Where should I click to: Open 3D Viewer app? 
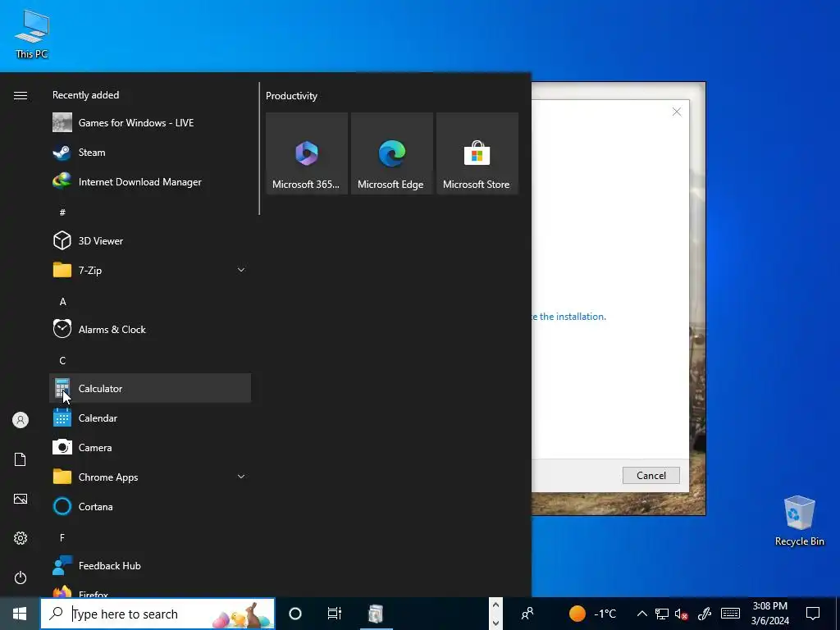pyautogui.click(x=150, y=240)
